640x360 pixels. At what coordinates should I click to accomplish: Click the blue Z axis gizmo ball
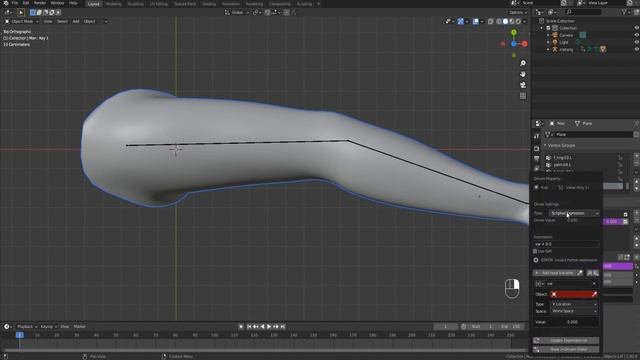pos(514,44)
